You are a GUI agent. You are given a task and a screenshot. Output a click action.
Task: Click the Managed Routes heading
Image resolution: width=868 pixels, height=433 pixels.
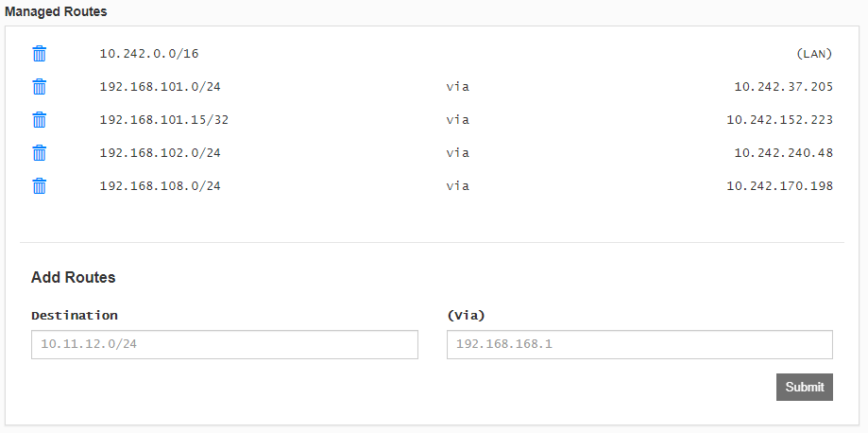(x=56, y=12)
